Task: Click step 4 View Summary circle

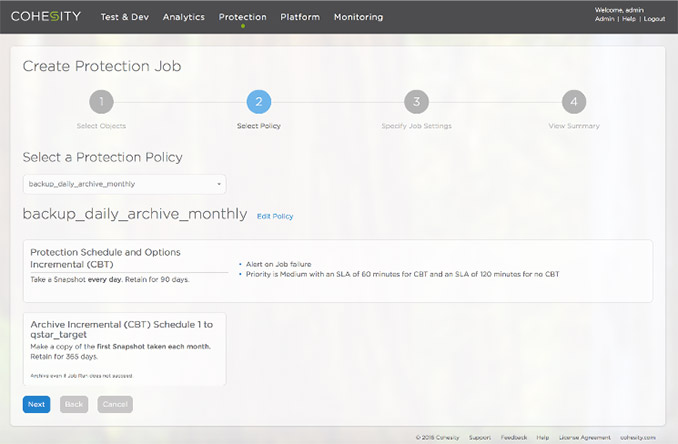Action: (x=574, y=101)
